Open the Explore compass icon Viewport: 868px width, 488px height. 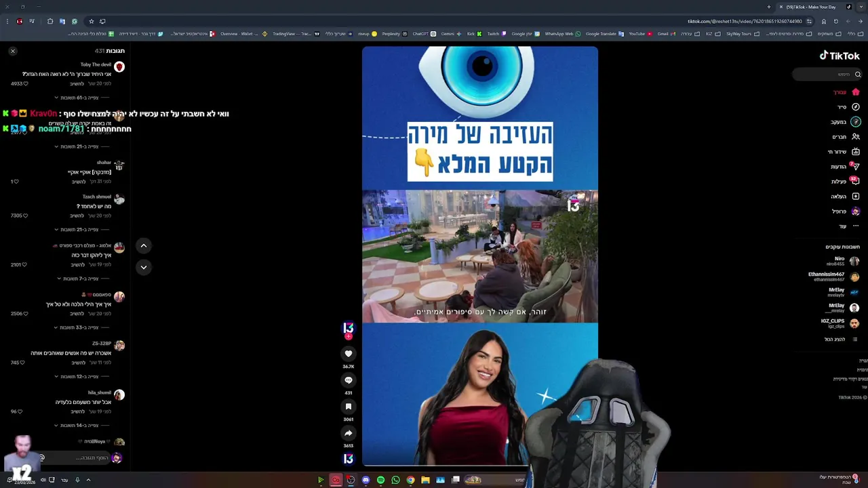coord(856,107)
